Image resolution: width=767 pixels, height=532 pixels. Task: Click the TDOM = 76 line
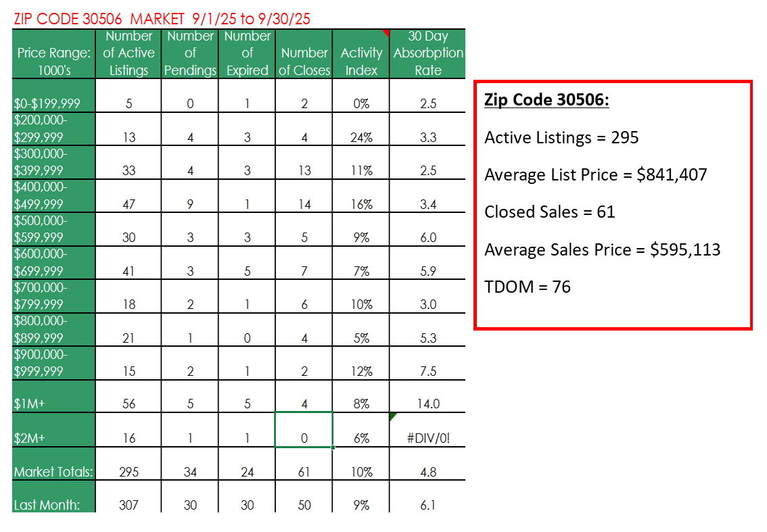[528, 287]
